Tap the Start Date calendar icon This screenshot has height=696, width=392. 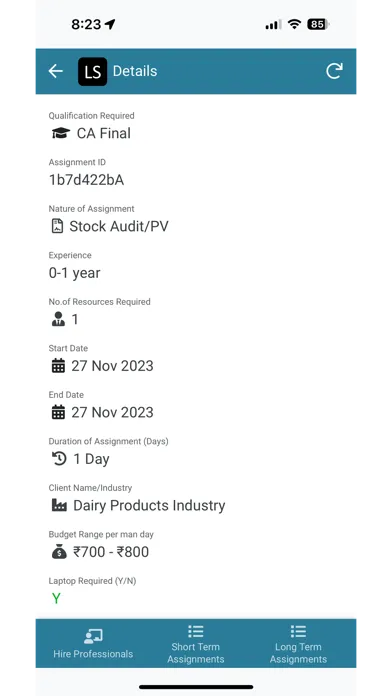(58, 366)
